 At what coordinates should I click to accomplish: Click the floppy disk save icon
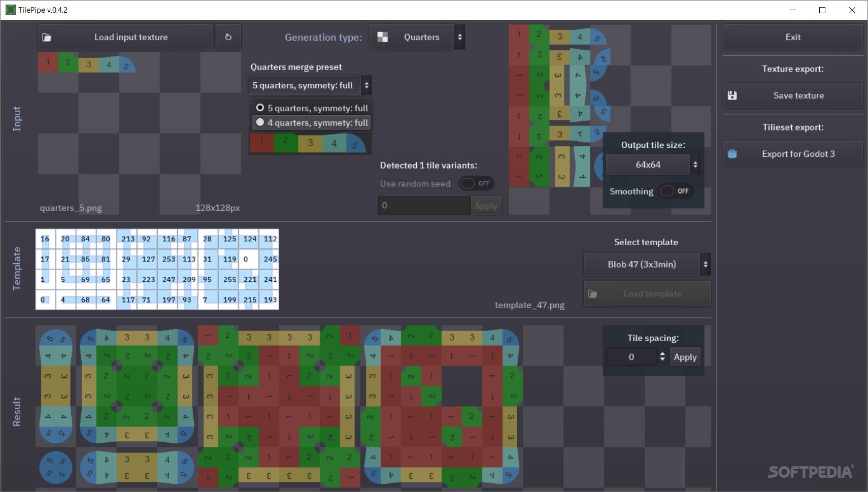tap(732, 95)
